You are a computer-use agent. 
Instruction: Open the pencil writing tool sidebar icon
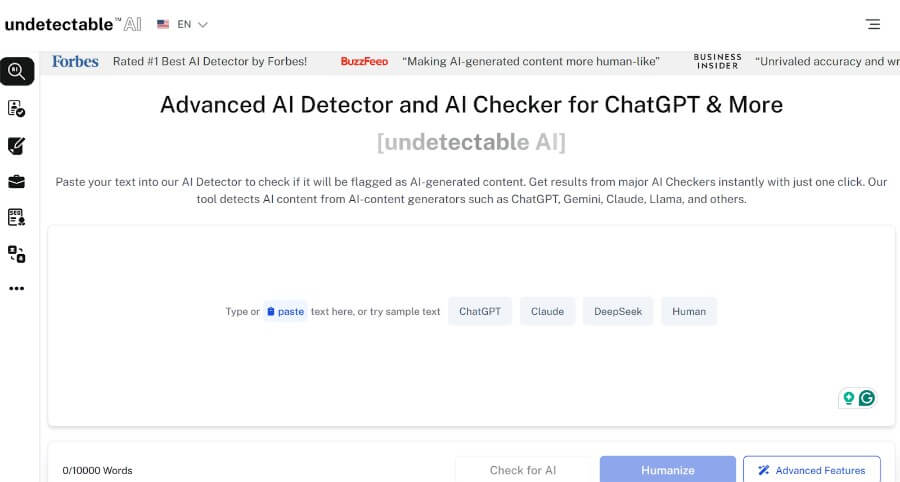tap(16, 145)
